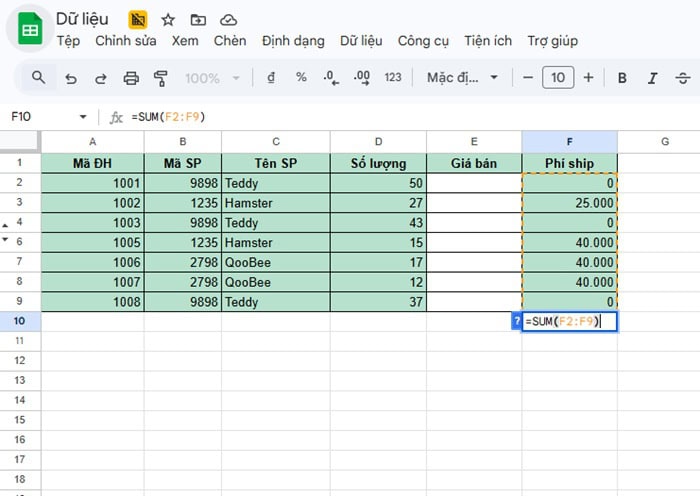
Task: Check cloud save status icon
Action: [x=228, y=19]
